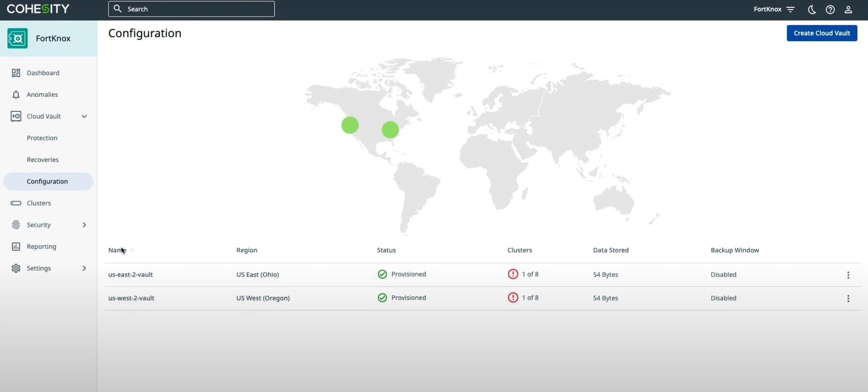868x392 pixels.
Task: Click the search magnifier icon
Action: (117, 9)
